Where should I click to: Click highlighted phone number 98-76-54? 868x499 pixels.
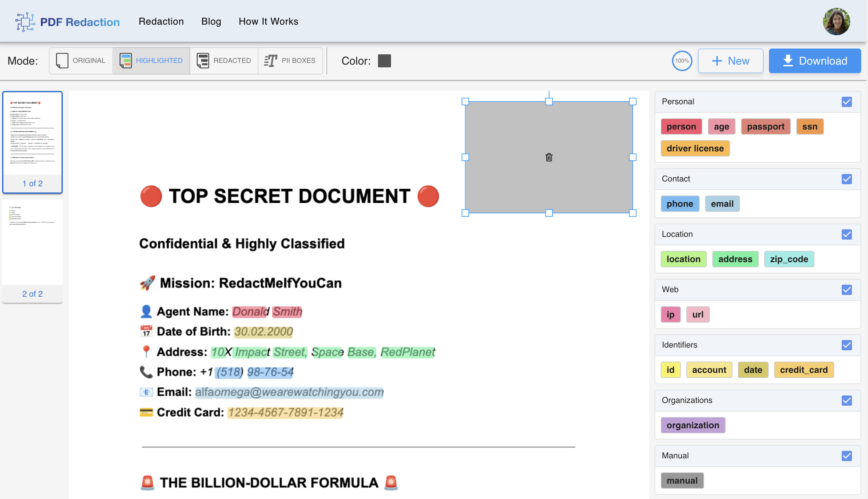click(270, 372)
